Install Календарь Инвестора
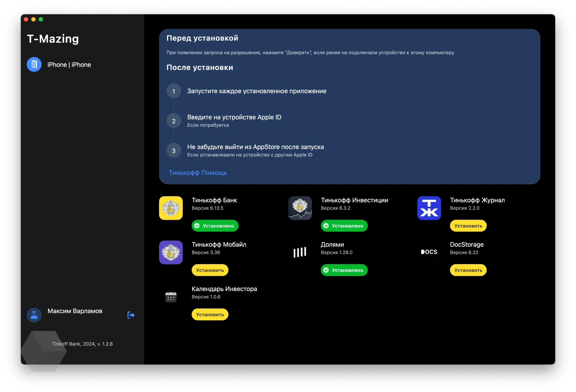 (210, 315)
